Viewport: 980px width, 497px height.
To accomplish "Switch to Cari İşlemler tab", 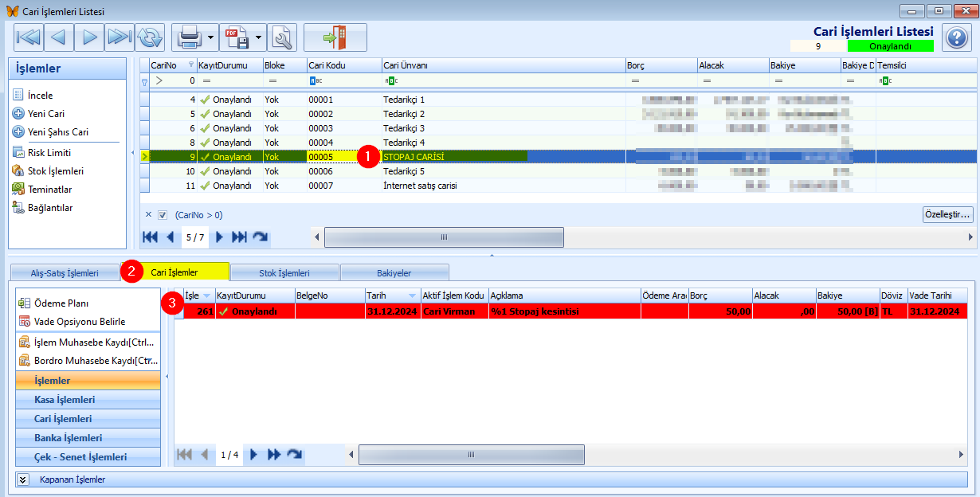I will pos(174,272).
